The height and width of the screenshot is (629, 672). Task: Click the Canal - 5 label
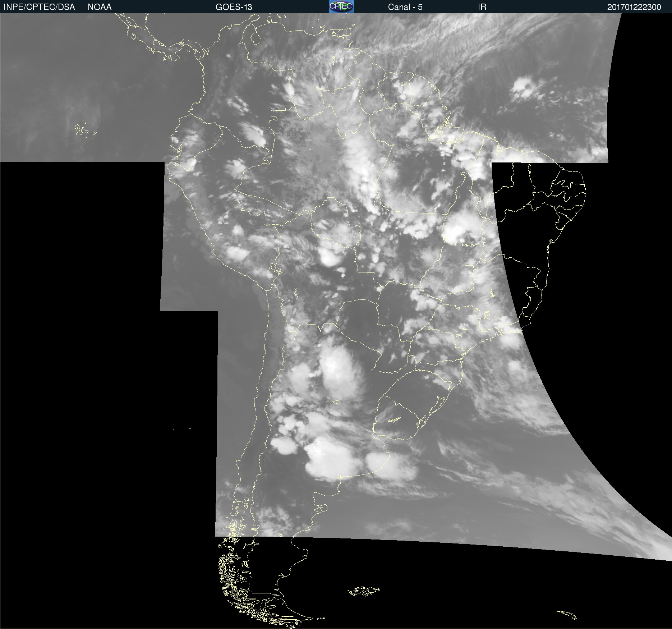405,7
